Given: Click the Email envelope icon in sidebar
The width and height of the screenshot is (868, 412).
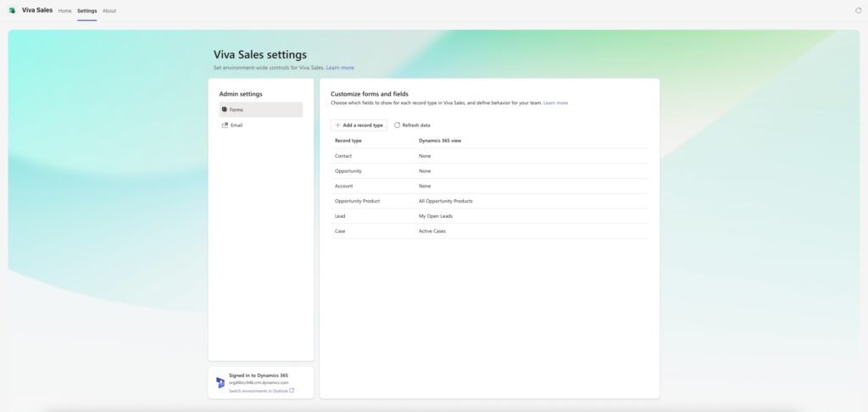Looking at the screenshot, I should point(225,125).
